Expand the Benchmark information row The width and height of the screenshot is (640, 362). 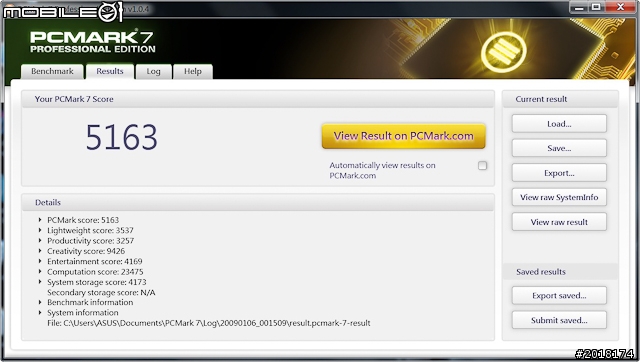pyautogui.click(x=40, y=302)
